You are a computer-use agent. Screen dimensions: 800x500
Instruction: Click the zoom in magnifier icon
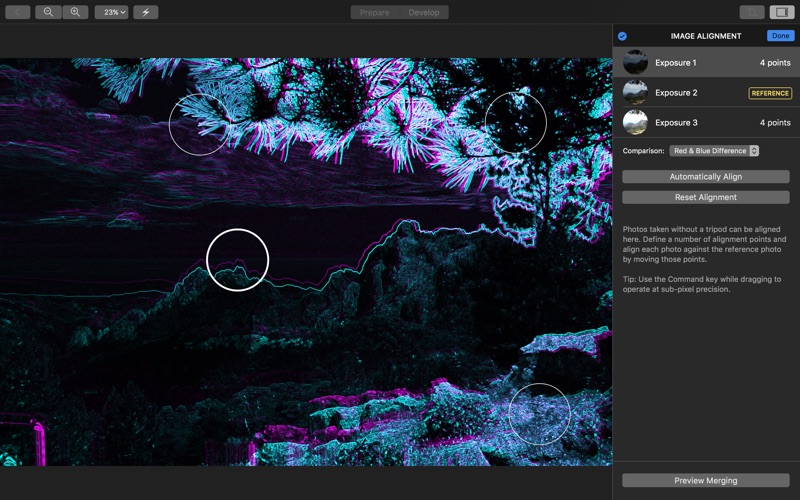pyautogui.click(x=75, y=12)
